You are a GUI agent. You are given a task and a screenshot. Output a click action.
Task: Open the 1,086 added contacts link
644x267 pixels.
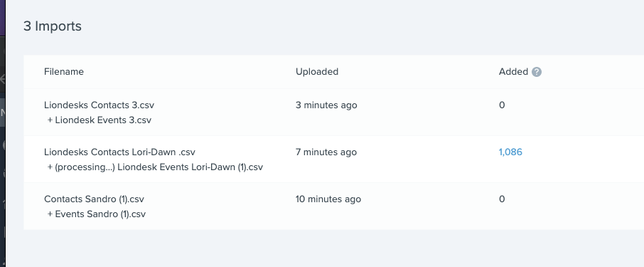[510, 152]
